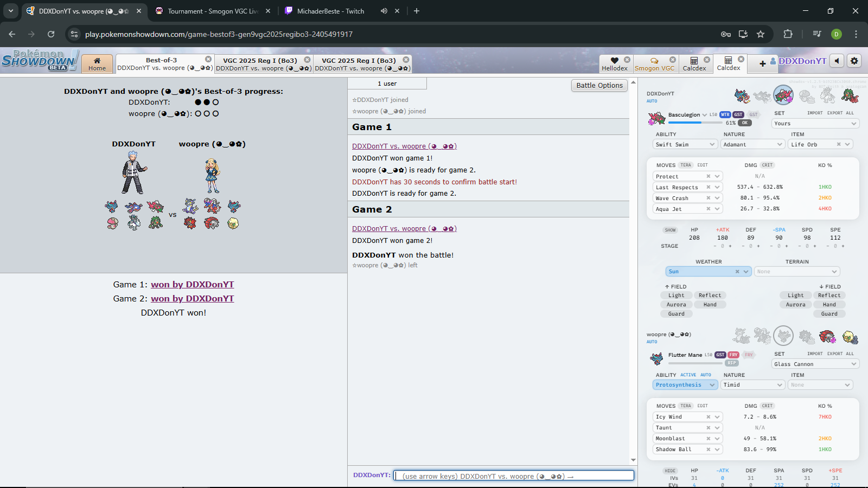868x488 pixels.
Task: Select greyed Amoonguss in DDXDonYT's party
Action: click(806, 96)
